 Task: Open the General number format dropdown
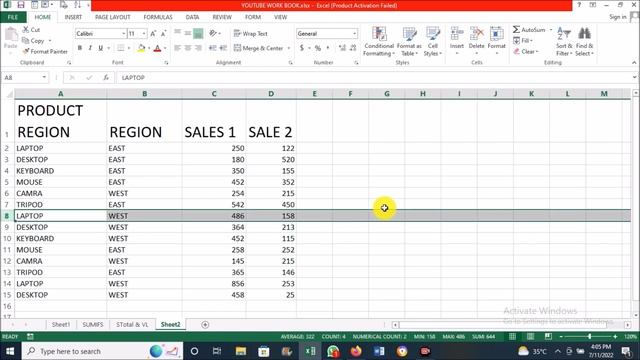354,33
